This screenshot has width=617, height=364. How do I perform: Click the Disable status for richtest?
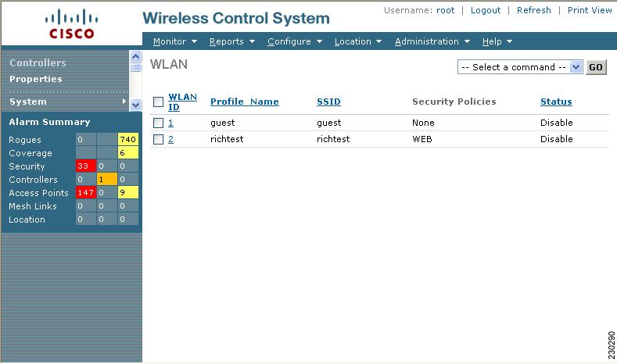(557, 139)
